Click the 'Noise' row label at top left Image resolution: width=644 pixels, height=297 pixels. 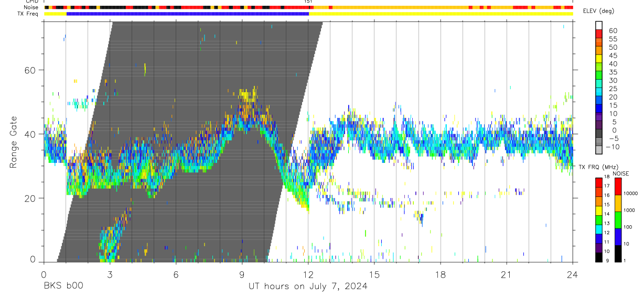tap(30, 7)
